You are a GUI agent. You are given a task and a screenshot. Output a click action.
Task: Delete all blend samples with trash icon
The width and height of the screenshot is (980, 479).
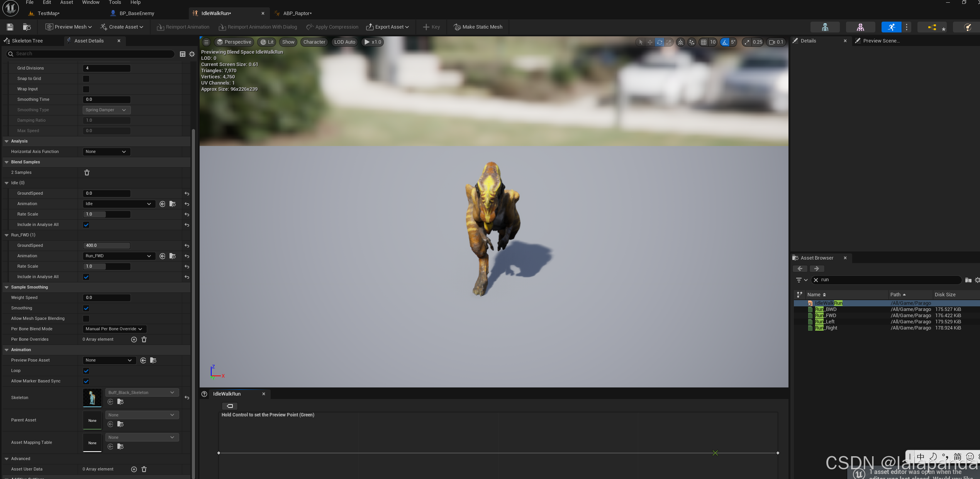(x=87, y=173)
